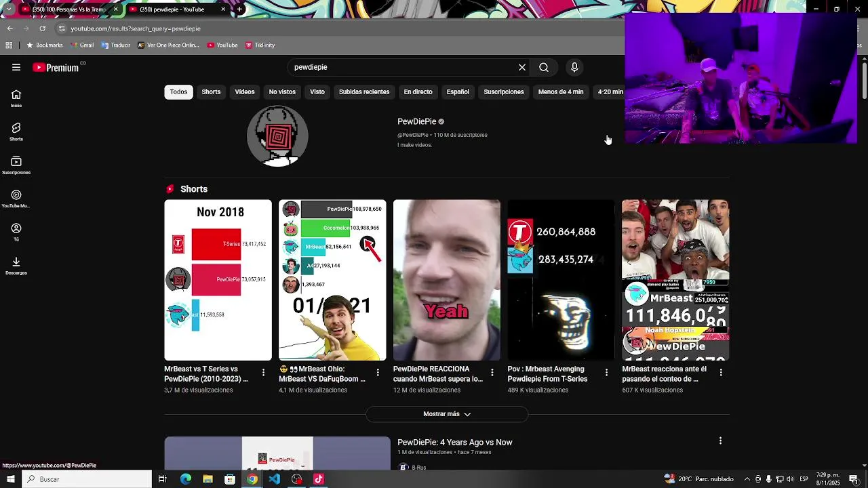The width and height of the screenshot is (868, 488).
Task: Play the troll face subscriber count short
Action: pyautogui.click(x=561, y=280)
